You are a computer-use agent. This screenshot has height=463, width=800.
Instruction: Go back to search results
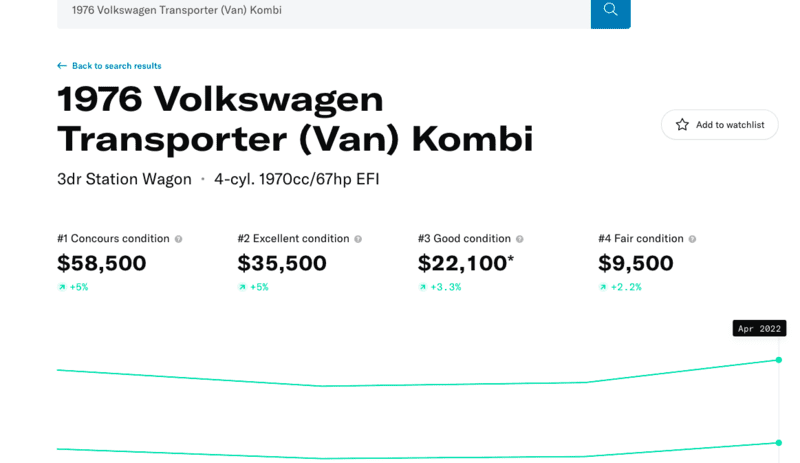pyautogui.click(x=116, y=66)
